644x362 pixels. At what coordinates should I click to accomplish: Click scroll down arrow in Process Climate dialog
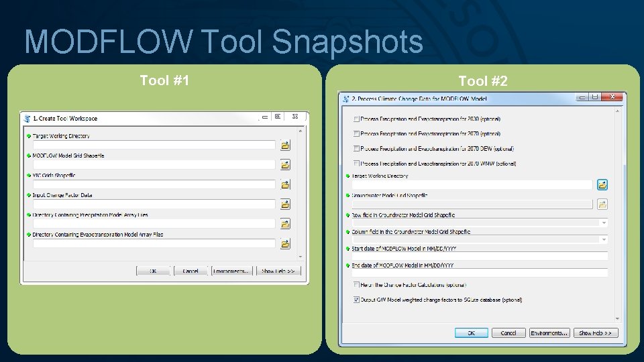tap(617, 319)
